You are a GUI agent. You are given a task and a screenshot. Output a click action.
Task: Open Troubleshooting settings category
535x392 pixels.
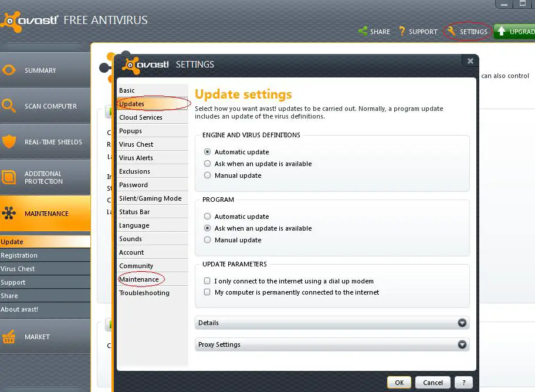click(152, 293)
